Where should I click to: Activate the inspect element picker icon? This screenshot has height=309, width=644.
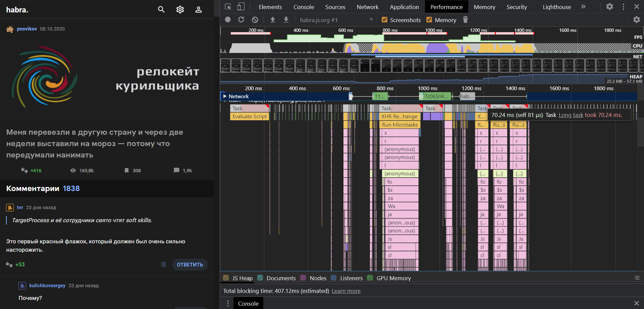228,7
